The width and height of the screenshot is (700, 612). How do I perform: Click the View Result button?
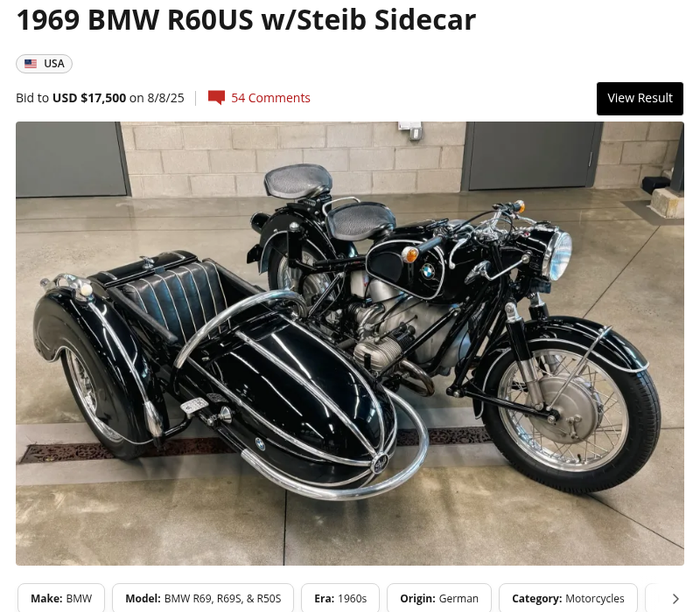tap(640, 98)
